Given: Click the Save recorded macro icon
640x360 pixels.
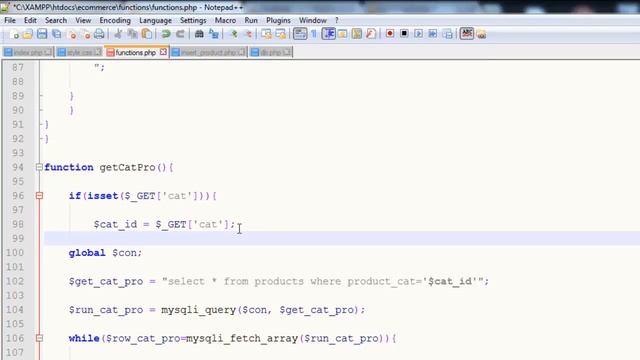Looking at the screenshot, I should (447, 34).
